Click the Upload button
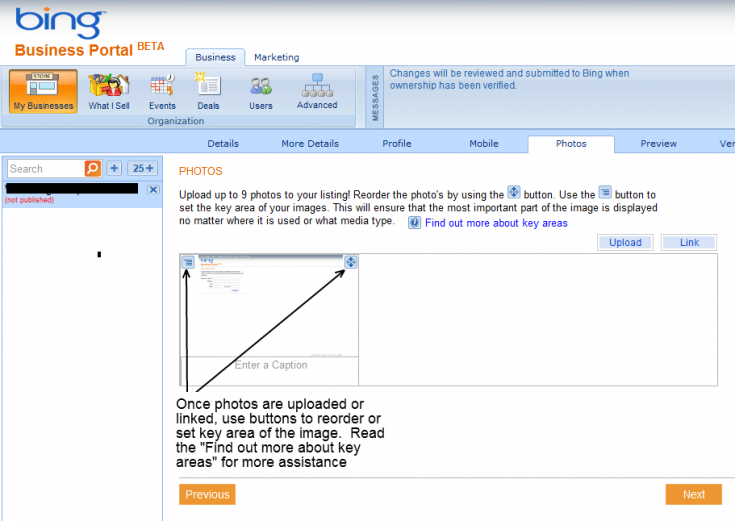This screenshot has width=735, height=521. click(x=625, y=242)
